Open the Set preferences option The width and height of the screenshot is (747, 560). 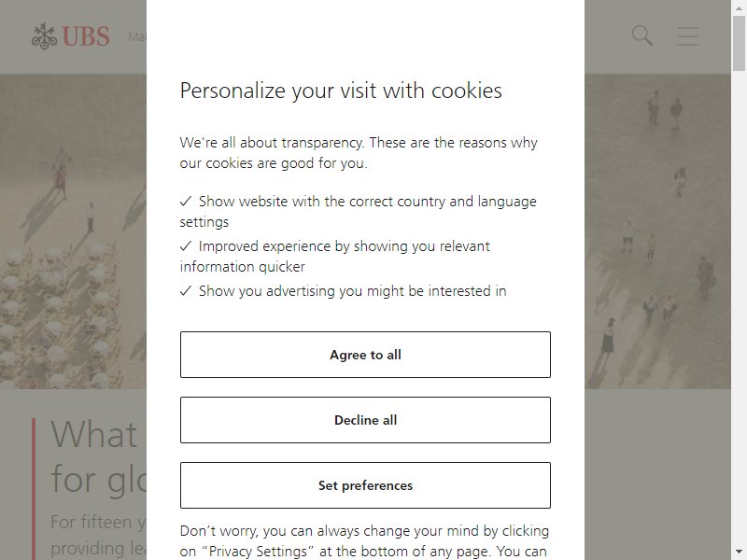pyautogui.click(x=365, y=485)
